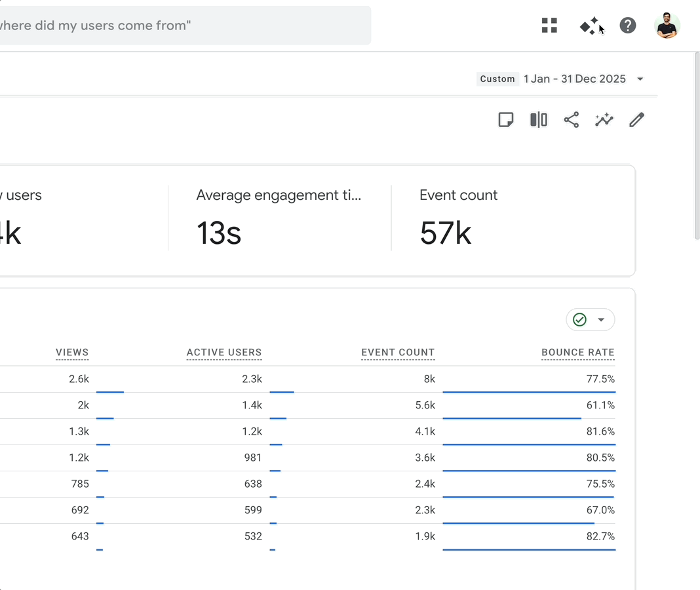Screen dimensions: 700x590
Task: Sort the table by Bounce Rate
Action: pyautogui.click(x=577, y=352)
